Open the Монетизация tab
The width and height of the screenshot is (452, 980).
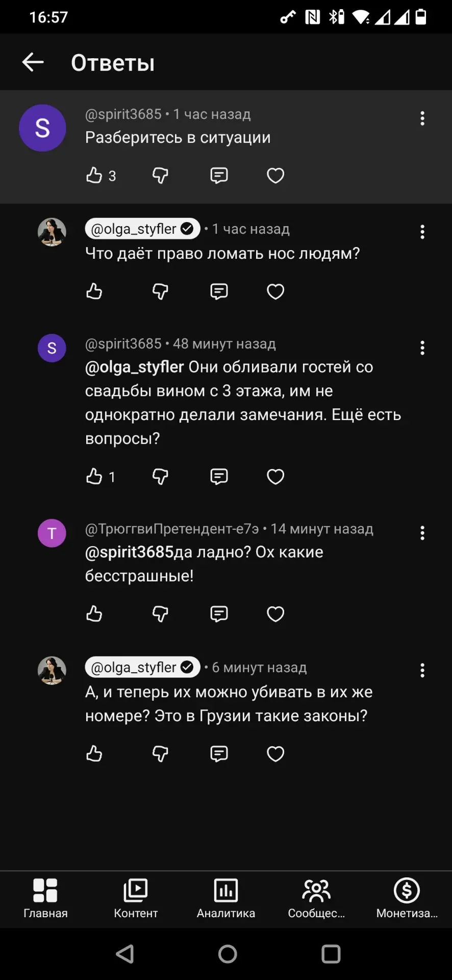407,899
